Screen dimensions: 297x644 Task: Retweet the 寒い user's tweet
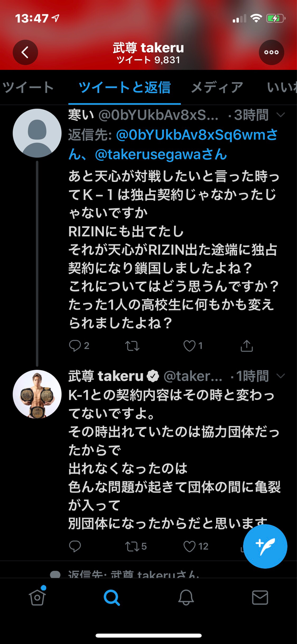132,346
